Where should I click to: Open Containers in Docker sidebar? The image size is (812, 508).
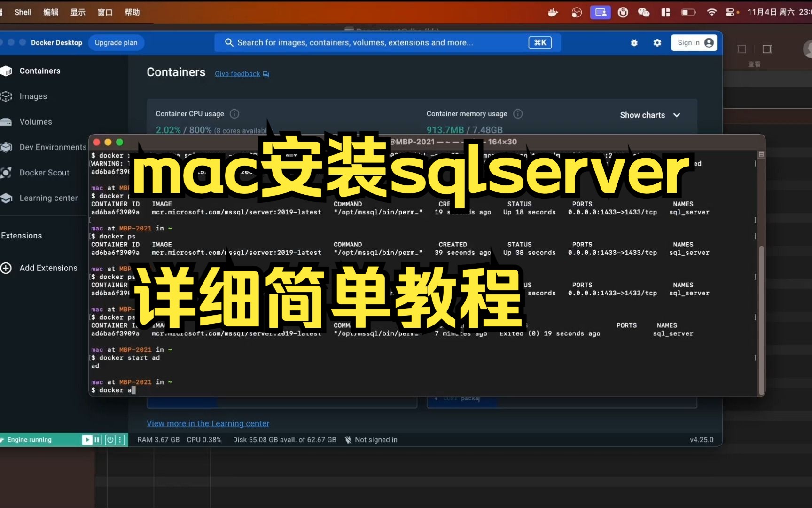tap(40, 71)
